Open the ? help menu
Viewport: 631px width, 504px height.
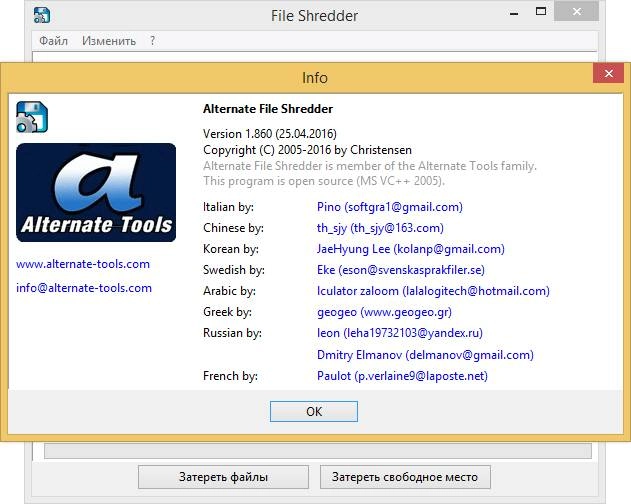click(152, 41)
